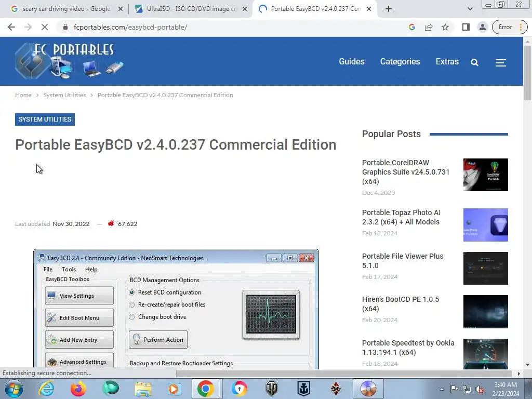Open Portable Topaz Photo AI post
532x399 pixels.
(402, 217)
